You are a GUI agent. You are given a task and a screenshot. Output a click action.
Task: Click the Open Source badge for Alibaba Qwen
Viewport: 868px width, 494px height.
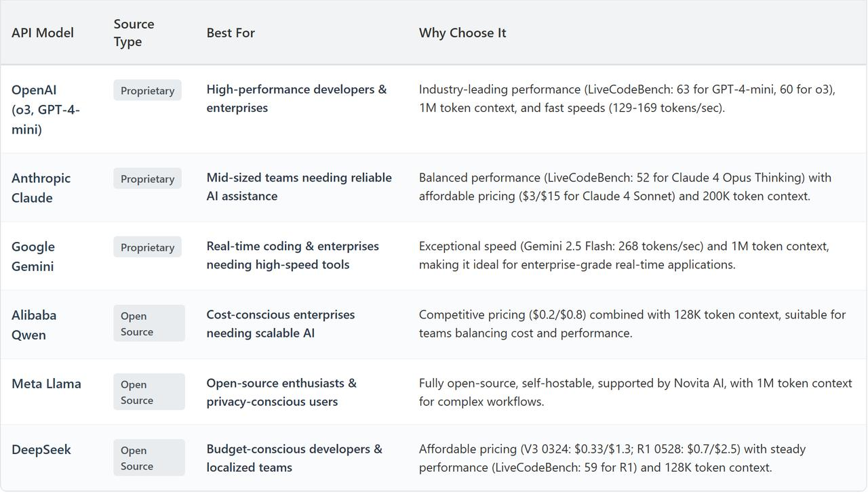point(149,323)
